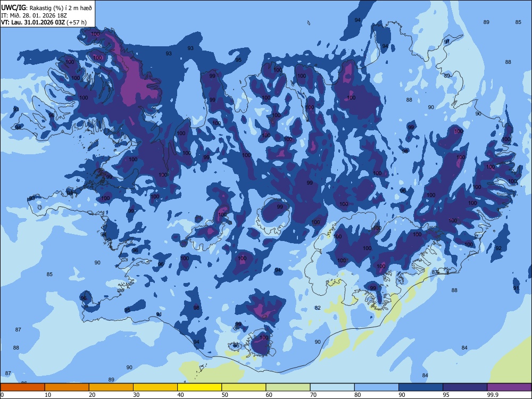
Task: Click legend scale label '50'
Action: click(225, 395)
